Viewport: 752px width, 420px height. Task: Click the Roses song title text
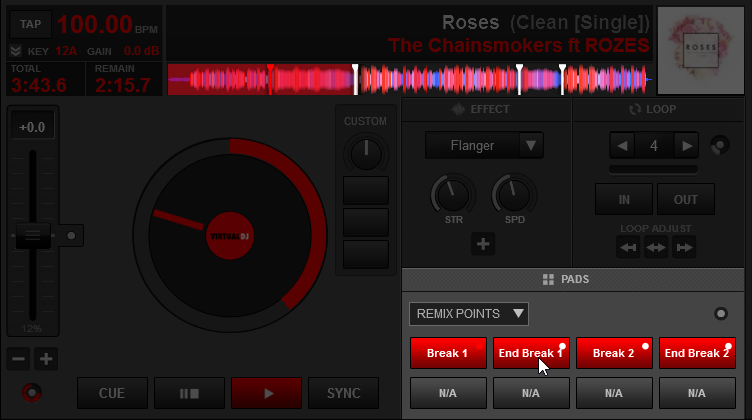[x=471, y=22]
